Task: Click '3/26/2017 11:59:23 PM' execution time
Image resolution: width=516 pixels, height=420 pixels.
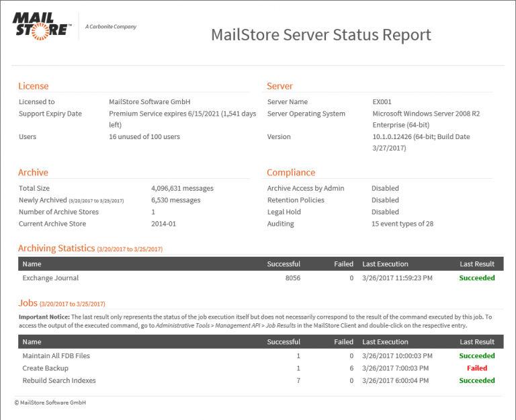Action: click(397, 278)
